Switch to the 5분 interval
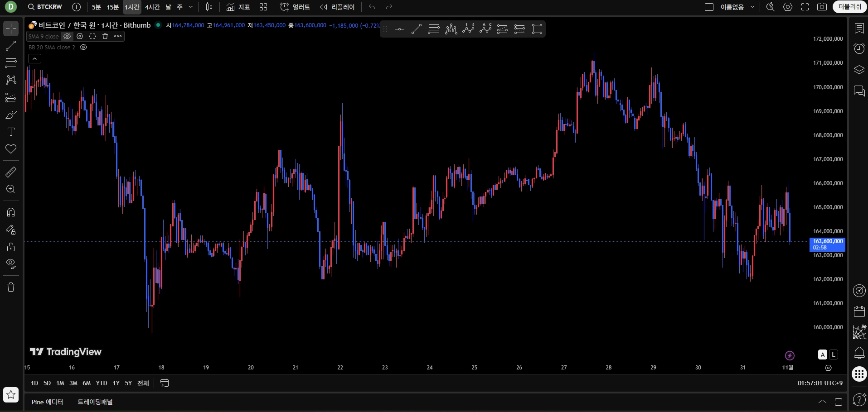Screen dimensions: 868x412 (96, 7)
